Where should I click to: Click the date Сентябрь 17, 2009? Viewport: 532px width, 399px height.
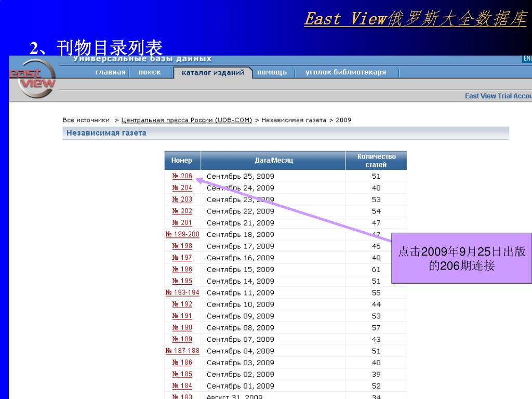241,246
